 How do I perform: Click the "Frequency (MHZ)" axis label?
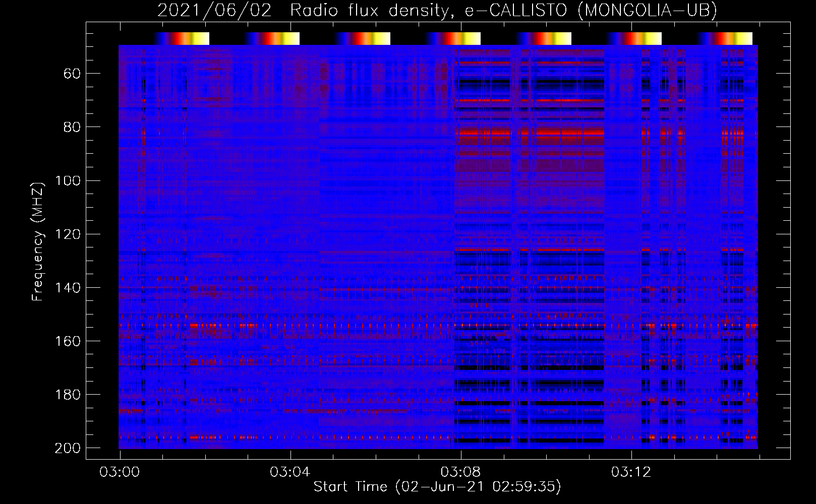click(x=38, y=241)
